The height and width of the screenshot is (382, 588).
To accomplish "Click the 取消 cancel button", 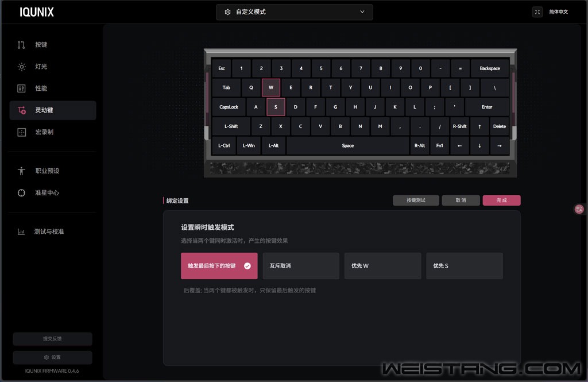I will pyautogui.click(x=461, y=200).
